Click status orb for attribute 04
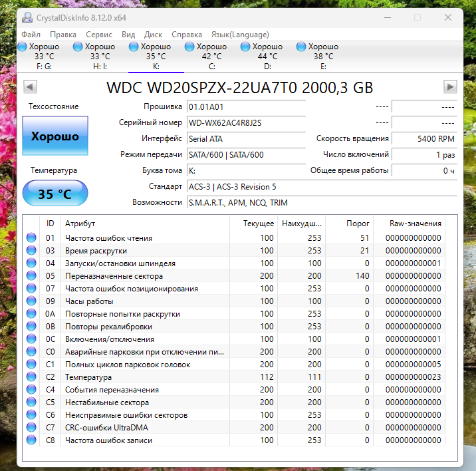Image resolution: width=476 pixels, height=471 pixels. [x=31, y=263]
